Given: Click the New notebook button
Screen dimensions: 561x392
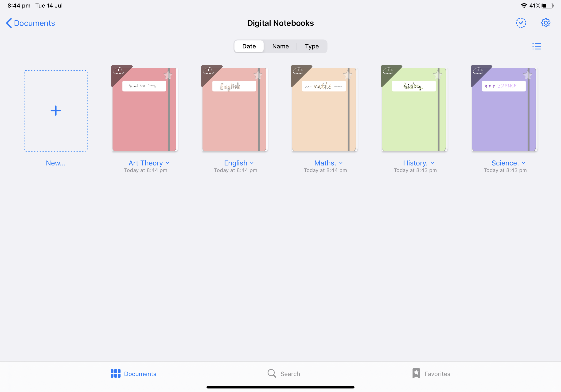Looking at the screenshot, I should click(55, 110).
